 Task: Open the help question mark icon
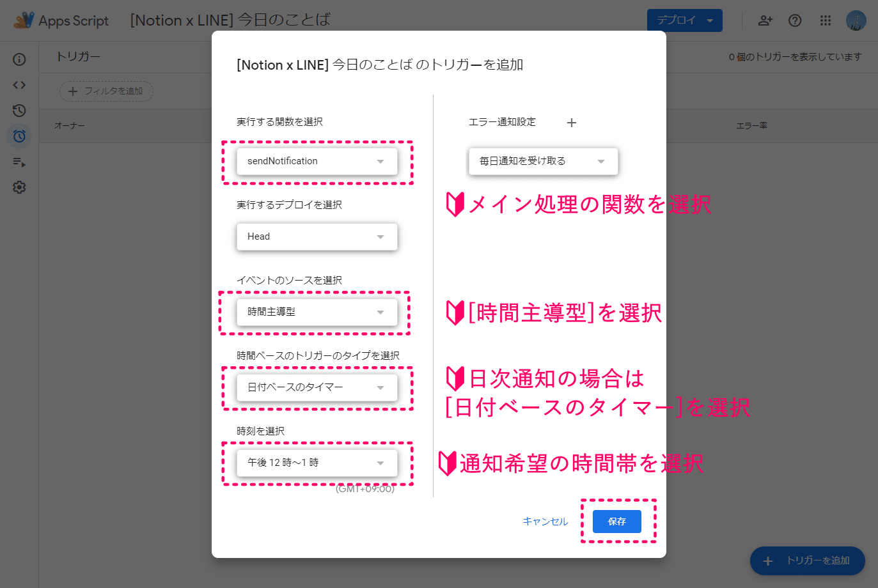[795, 20]
